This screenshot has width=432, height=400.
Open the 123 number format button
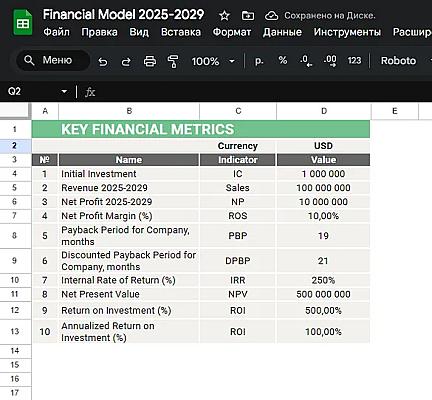[x=354, y=60]
